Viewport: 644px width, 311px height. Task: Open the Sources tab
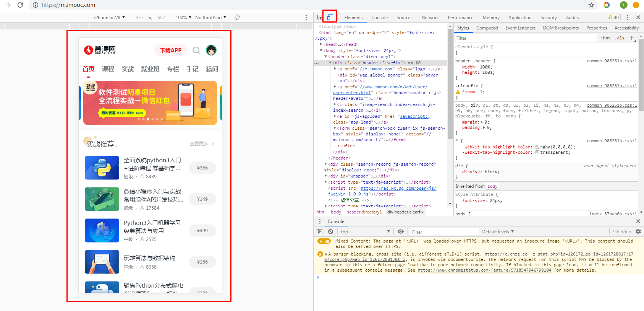point(405,18)
